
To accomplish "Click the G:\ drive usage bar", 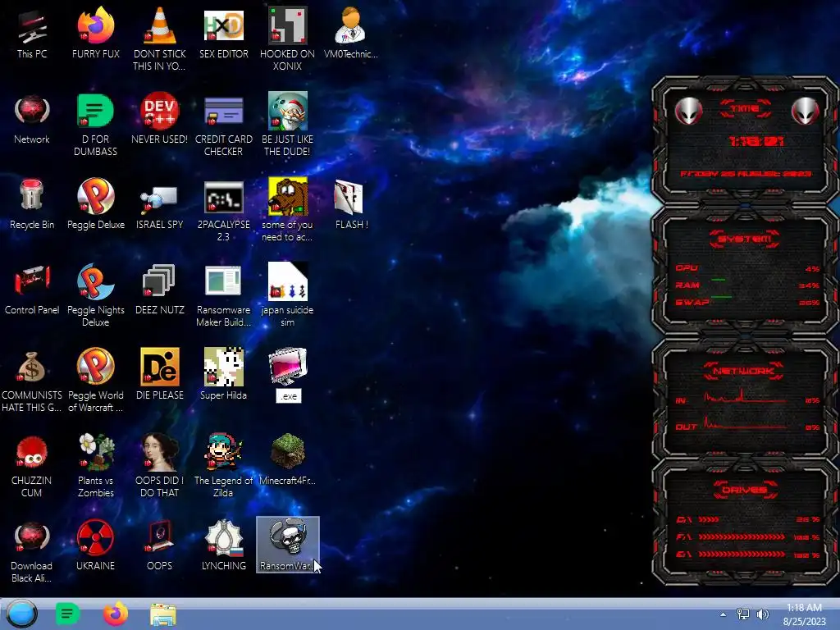I will tap(742, 554).
